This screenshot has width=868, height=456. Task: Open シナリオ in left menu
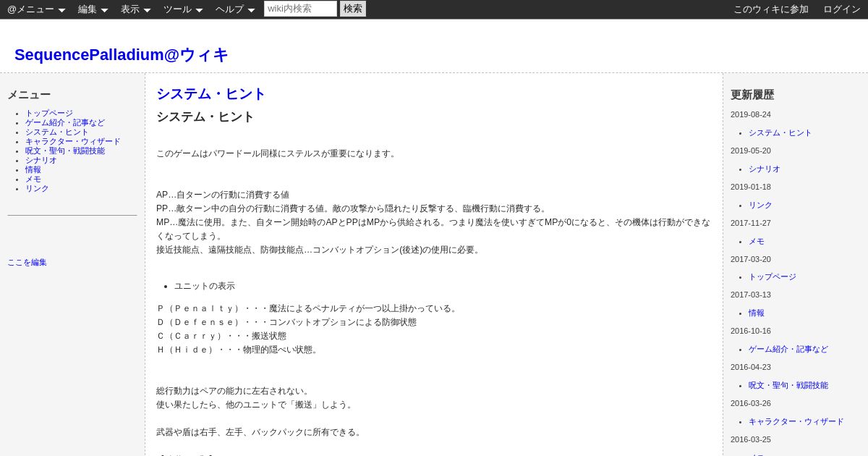41,161
